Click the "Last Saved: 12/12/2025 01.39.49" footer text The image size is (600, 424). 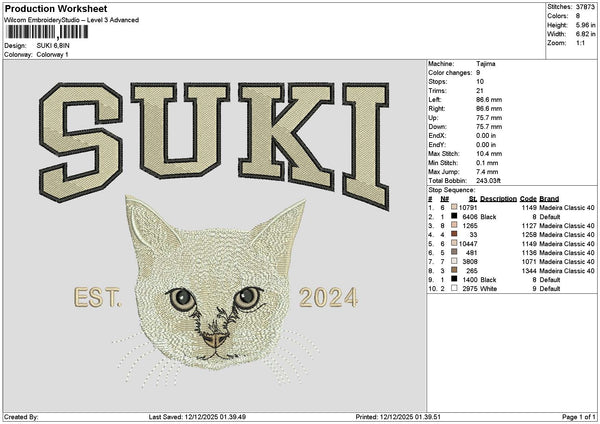[x=197, y=417]
